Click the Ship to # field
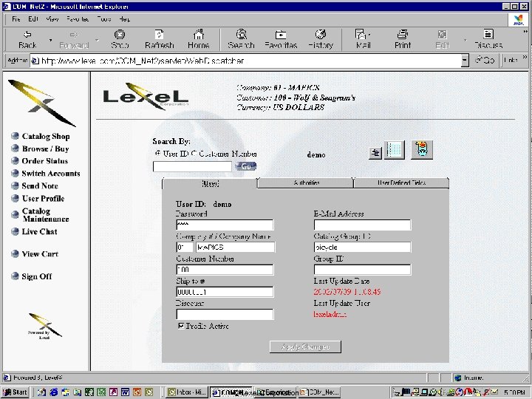Screen dimensions: 532x399 (x=225, y=292)
